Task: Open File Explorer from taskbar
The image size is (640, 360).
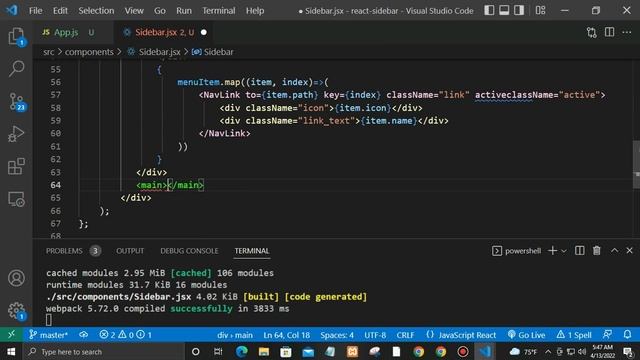Action: coord(264,351)
